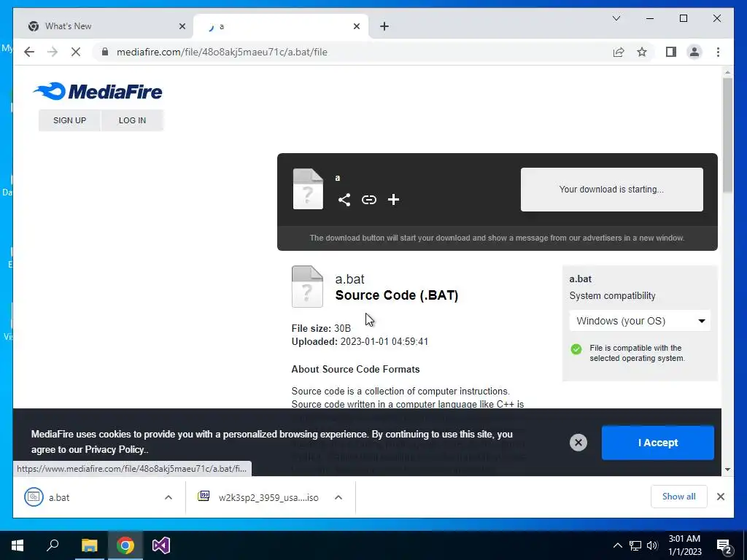Click the file thumbnail in dark download panel
The width and height of the screenshot is (747, 560).
pyautogui.click(x=308, y=189)
